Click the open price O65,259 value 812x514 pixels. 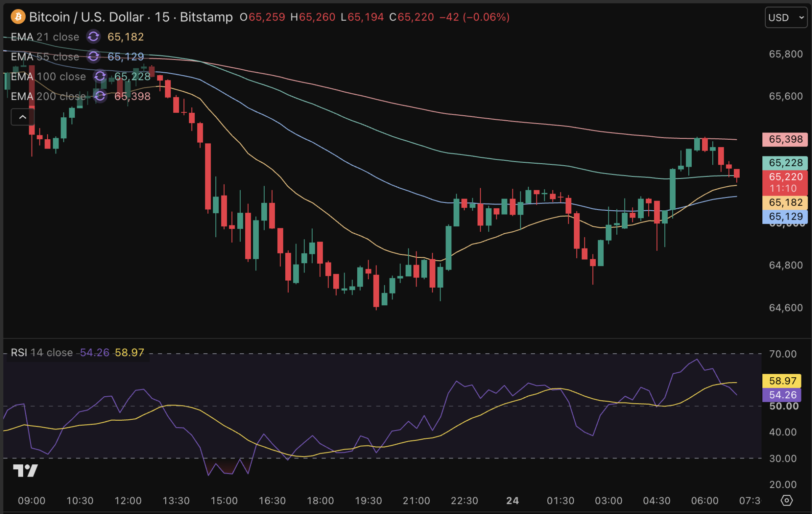click(263, 17)
